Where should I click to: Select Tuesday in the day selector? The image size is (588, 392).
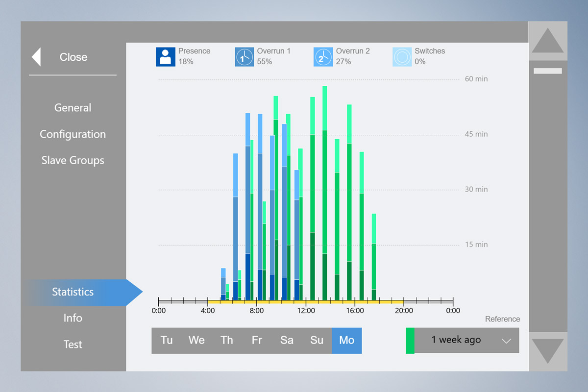tap(167, 341)
